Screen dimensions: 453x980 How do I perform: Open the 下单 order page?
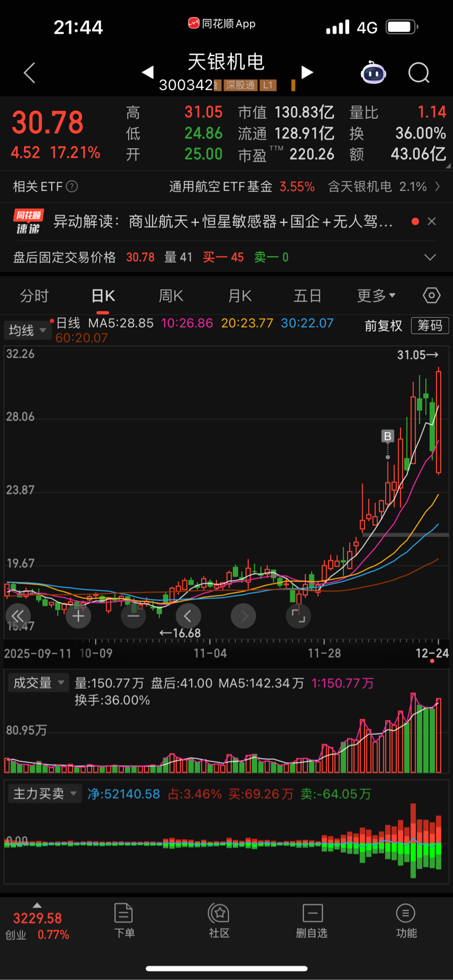[124, 921]
